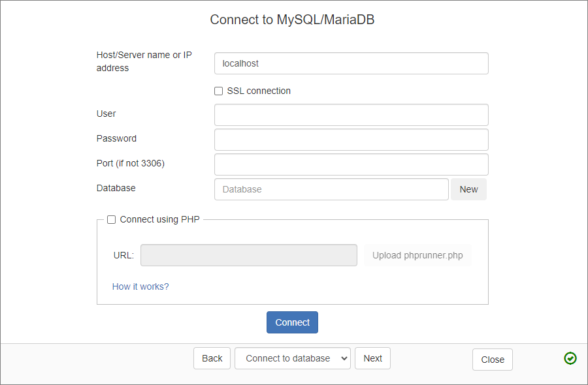
Task: Uncheck SSL connection checkbox
Action: (218, 91)
